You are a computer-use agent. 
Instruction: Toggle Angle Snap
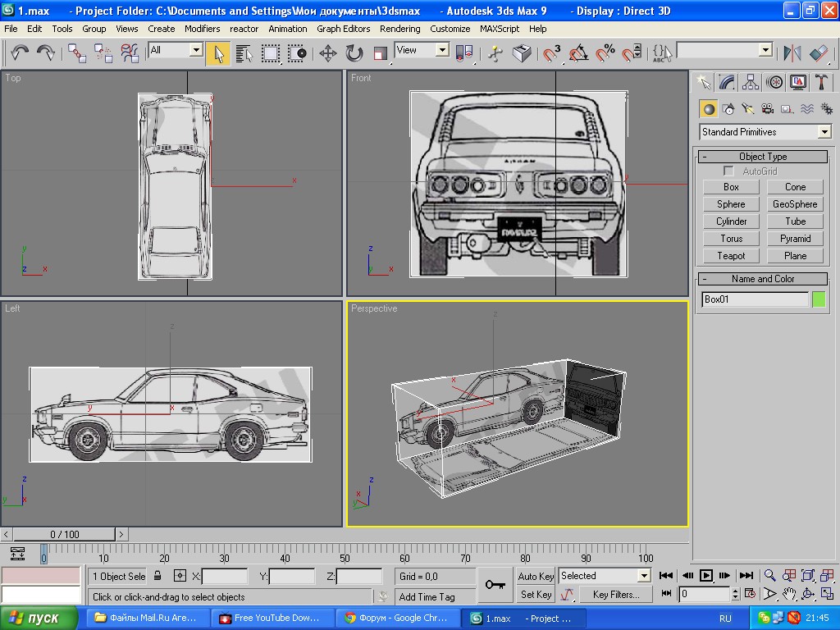(578, 53)
